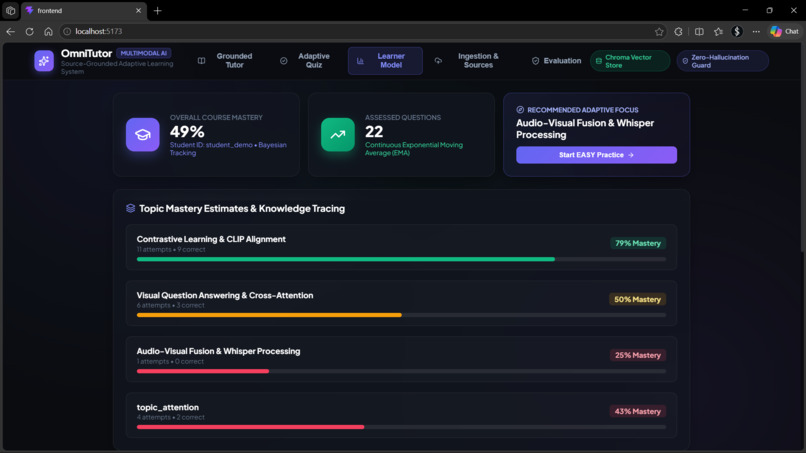Click the topic_attention progress bar

click(401, 427)
